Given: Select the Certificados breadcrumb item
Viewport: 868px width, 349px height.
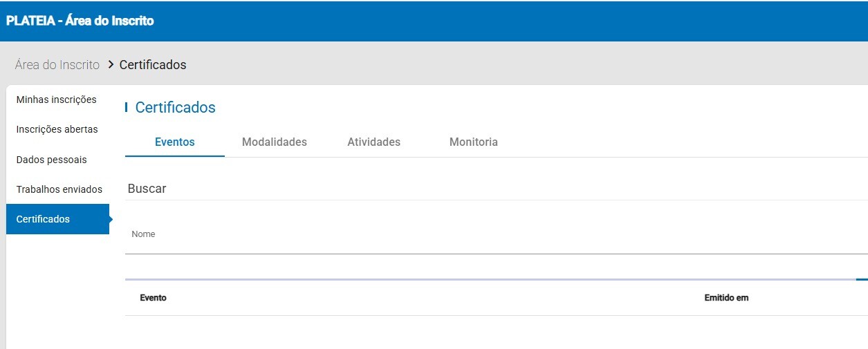Looking at the screenshot, I should click(153, 65).
